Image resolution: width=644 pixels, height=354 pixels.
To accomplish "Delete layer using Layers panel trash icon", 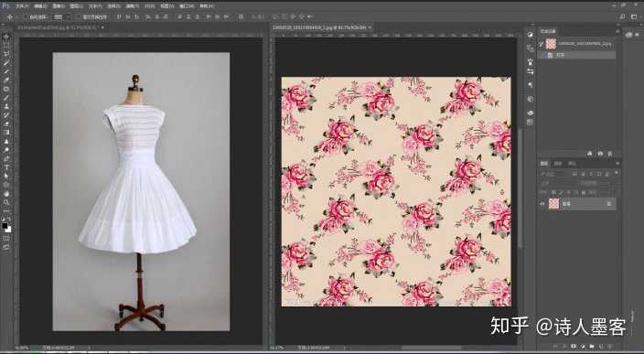I will pos(610,346).
